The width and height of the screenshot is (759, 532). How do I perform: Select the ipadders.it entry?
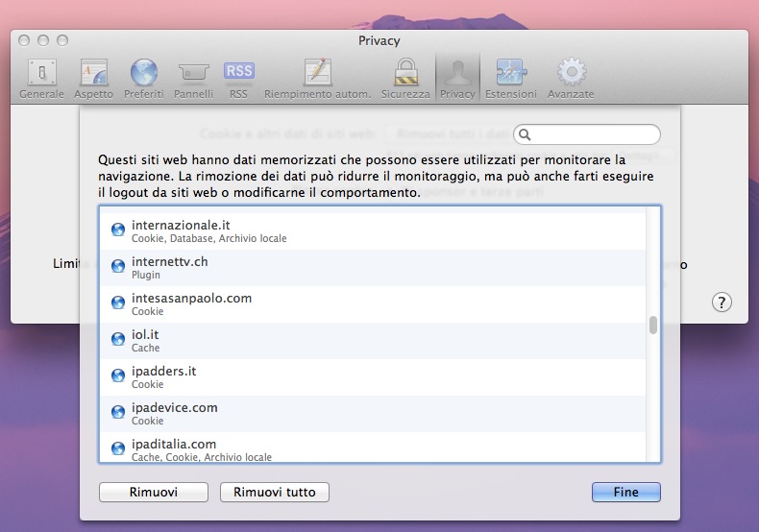coord(372,377)
